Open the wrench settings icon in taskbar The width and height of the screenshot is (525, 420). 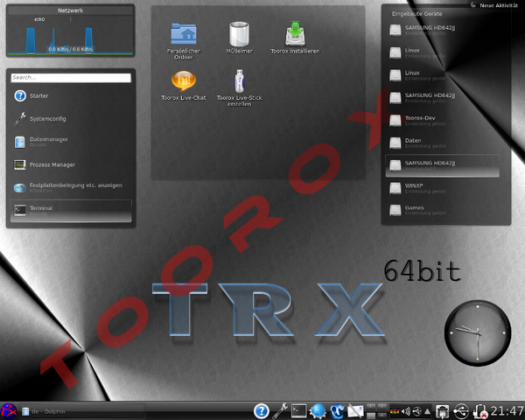[280, 411]
